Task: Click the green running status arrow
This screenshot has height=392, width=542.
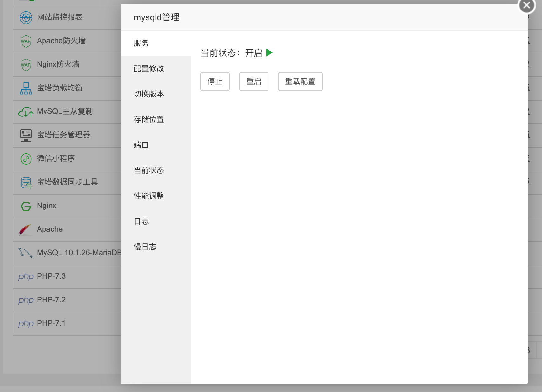Action: (x=269, y=52)
